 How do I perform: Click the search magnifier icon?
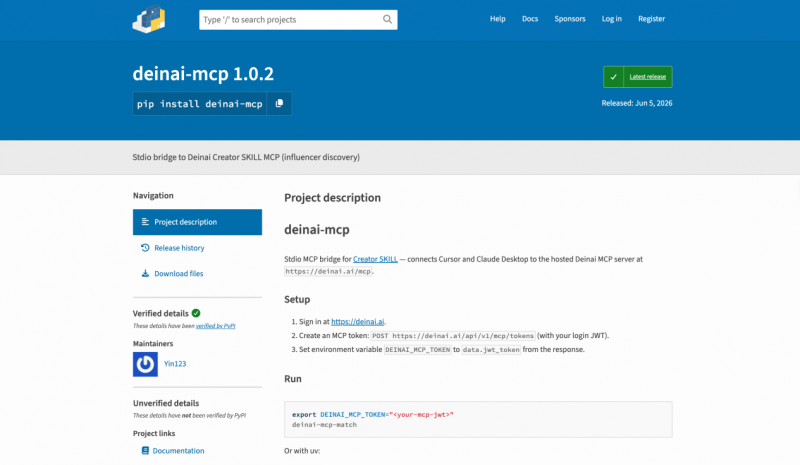tap(387, 19)
